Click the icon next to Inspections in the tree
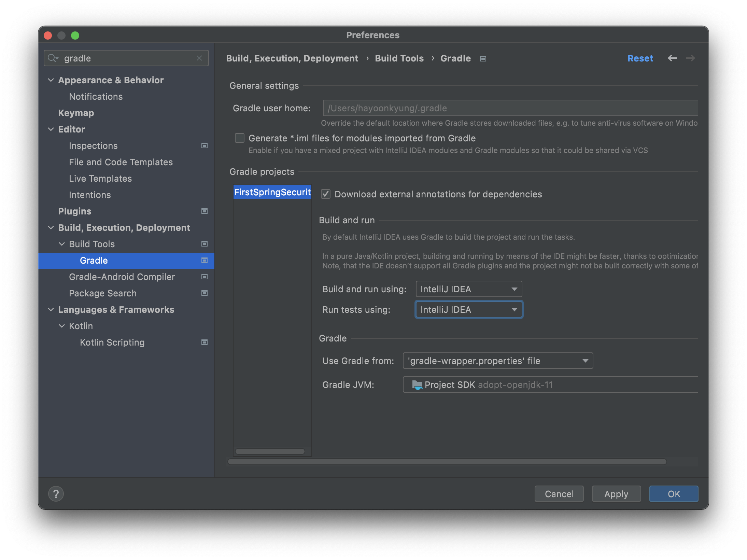Screen dimensions: 747x560 point(204,145)
